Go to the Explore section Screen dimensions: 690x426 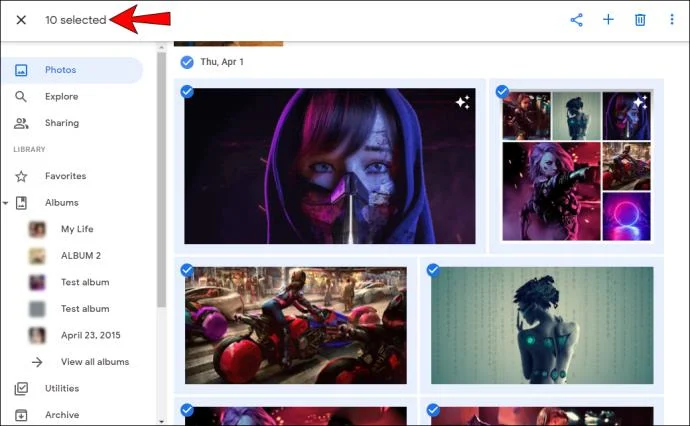coord(62,96)
